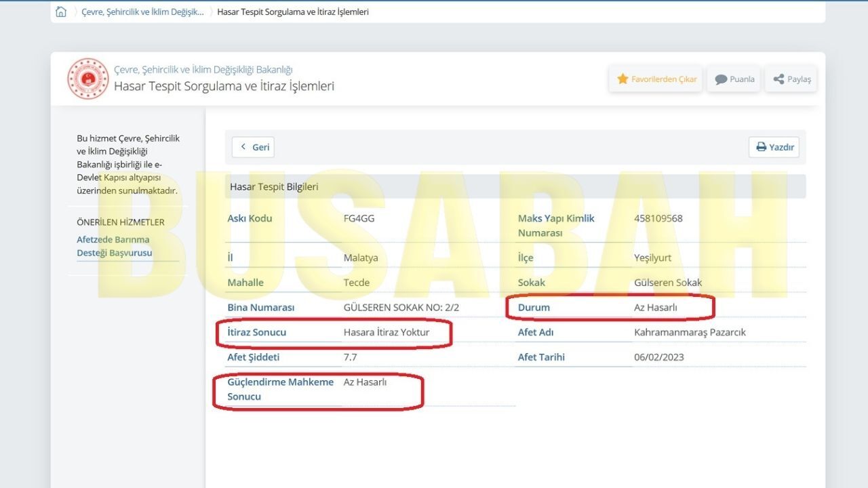Click the star icon in Favorilerden Çıkar
The image size is (868, 488).
pos(623,79)
